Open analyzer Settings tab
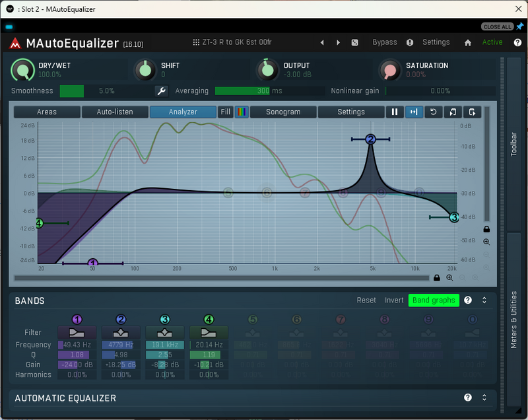The height and width of the screenshot is (420, 528). (x=351, y=112)
